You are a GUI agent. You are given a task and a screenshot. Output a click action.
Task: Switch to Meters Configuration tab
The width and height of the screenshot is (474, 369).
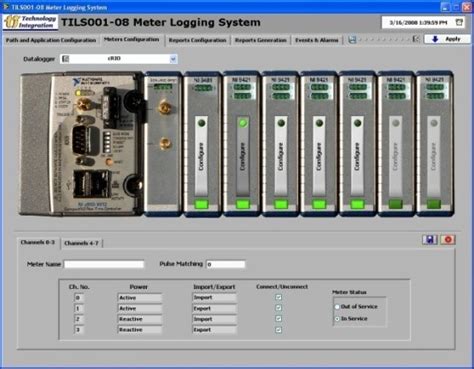pyautogui.click(x=132, y=39)
